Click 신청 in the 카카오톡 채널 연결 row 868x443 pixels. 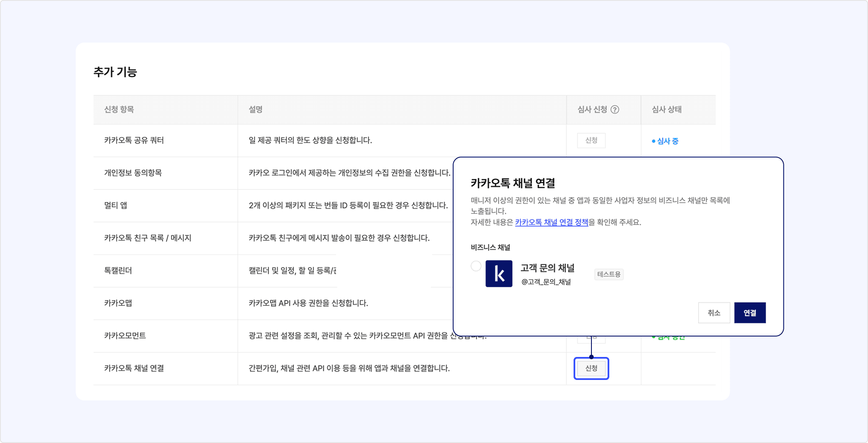pos(591,368)
